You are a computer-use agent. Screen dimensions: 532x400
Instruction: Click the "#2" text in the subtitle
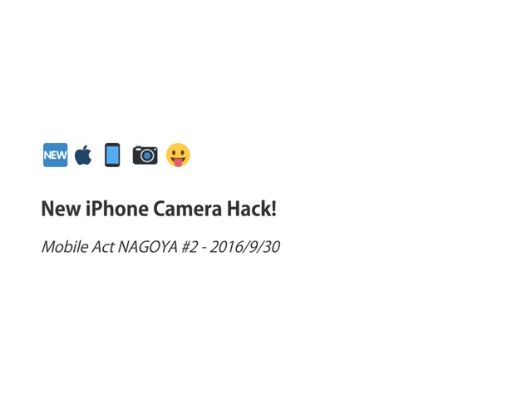tap(190, 247)
